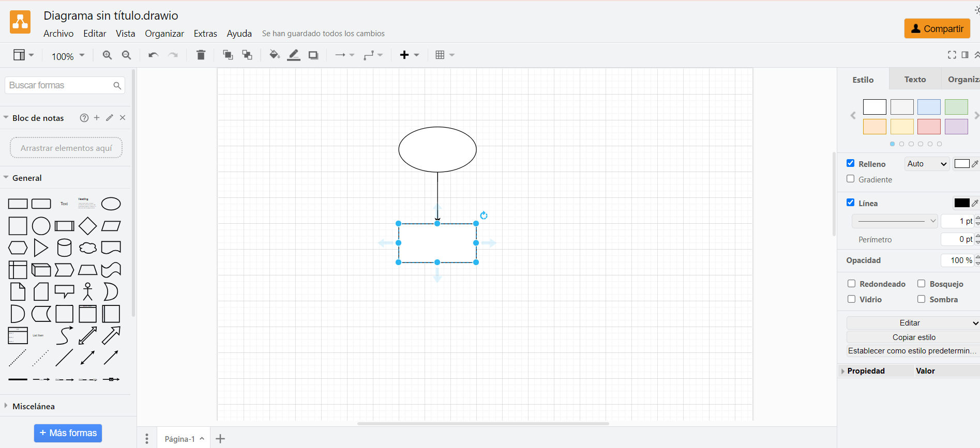The width and height of the screenshot is (980, 448).
Task: Close the Bloc de notas section
Action: pyautogui.click(x=123, y=118)
